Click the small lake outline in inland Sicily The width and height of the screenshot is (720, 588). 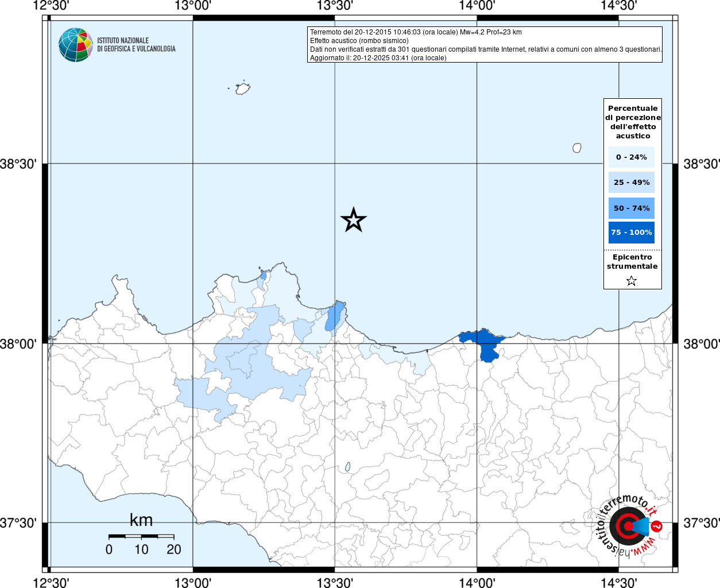pos(348,467)
